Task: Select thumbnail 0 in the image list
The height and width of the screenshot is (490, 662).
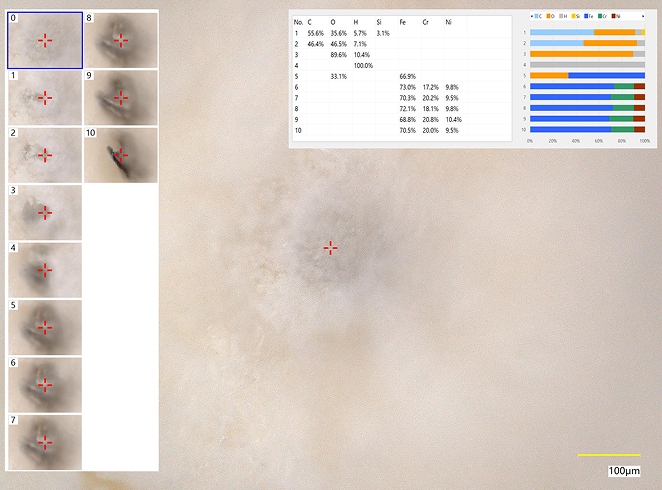Action: click(x=45, y=40)
